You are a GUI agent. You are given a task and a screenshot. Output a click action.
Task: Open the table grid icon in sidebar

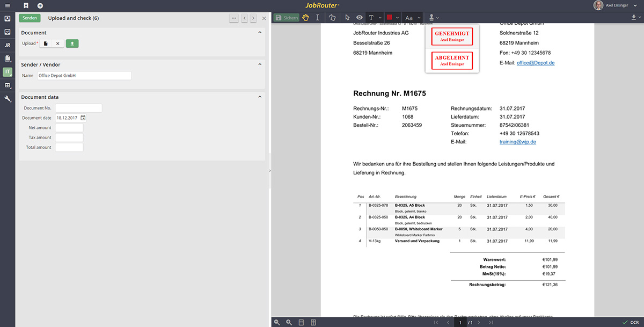pos(8,85)
